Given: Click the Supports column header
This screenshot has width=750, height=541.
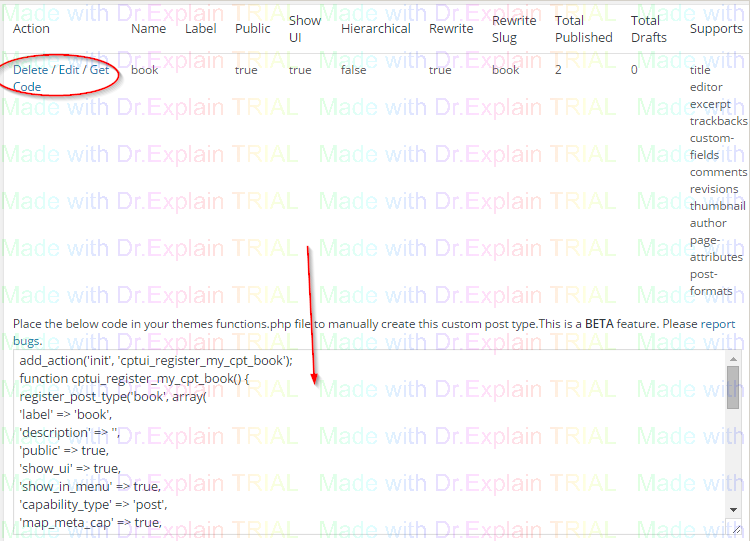Looking at the screenshot, I should [x=715, y=28].
